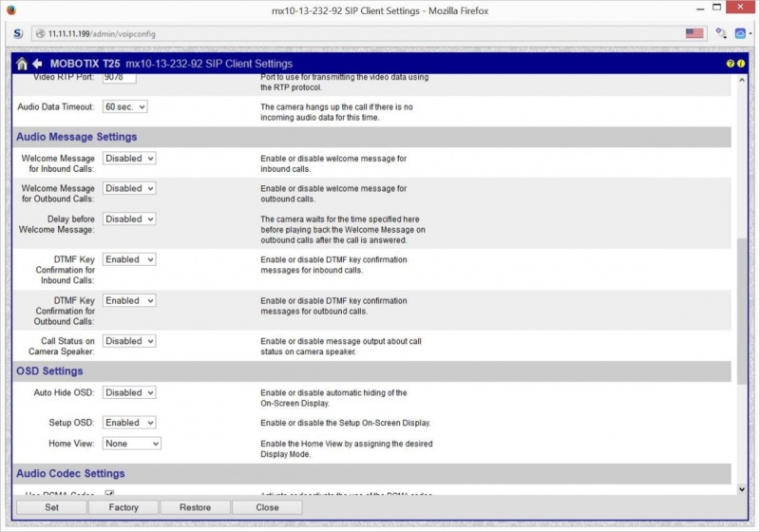Click 'Enable or disable the Setup On-Screen Display.' text
760x532 pixels.
tap(346, 423)
